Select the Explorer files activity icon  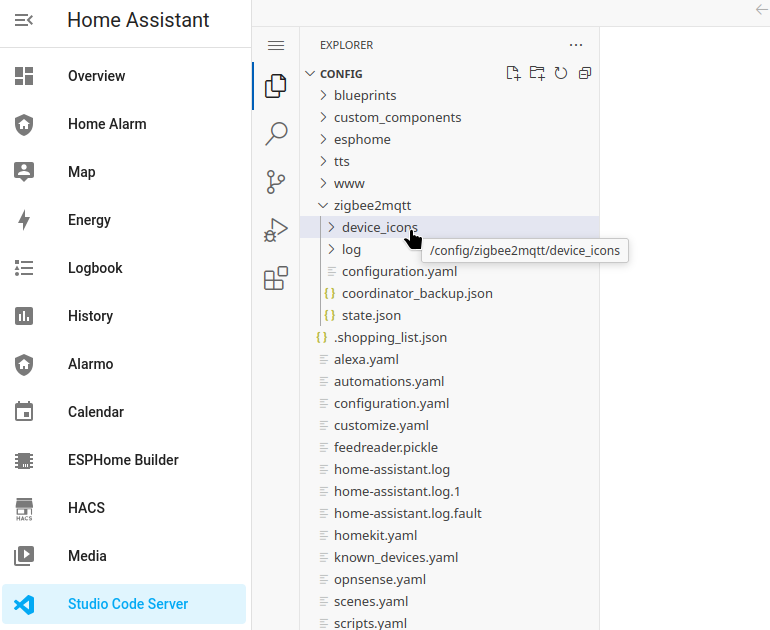point(276,86)
